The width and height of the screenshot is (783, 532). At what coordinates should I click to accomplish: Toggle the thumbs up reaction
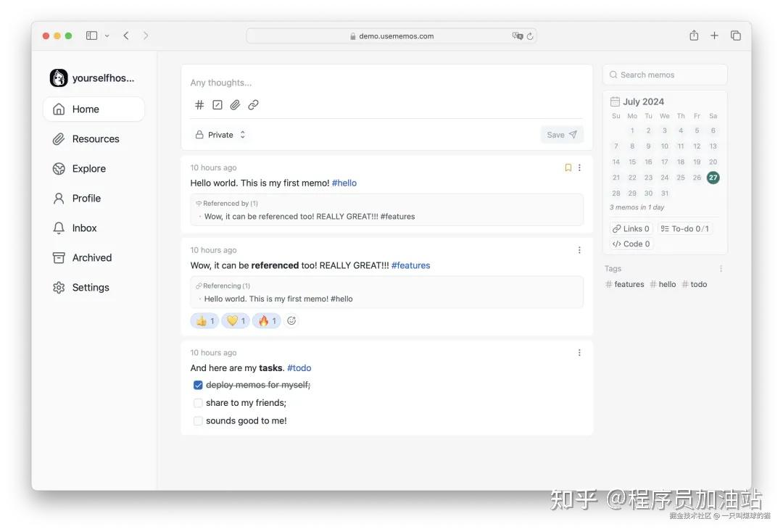[204, 320]
